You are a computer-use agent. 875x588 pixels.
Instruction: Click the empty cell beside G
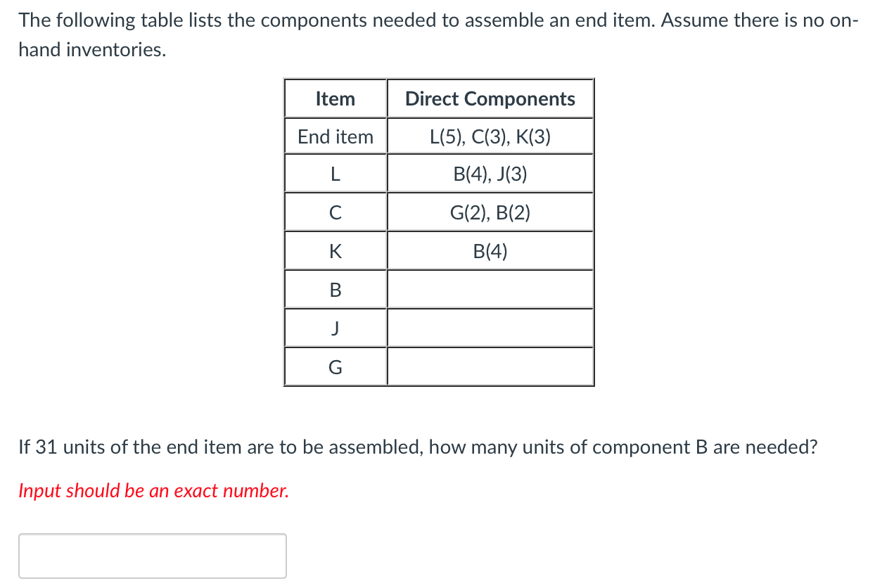point(490,366)
